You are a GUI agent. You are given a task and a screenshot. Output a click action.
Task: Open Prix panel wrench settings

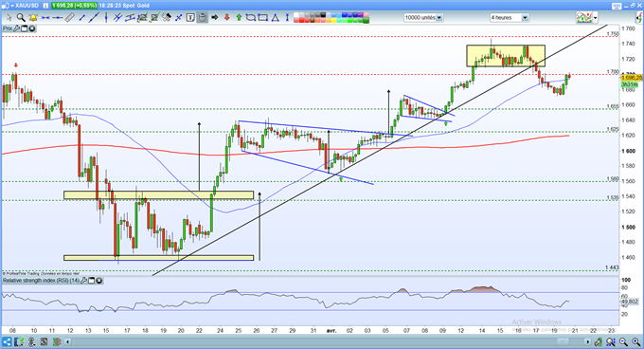click(x=16, y=28)
